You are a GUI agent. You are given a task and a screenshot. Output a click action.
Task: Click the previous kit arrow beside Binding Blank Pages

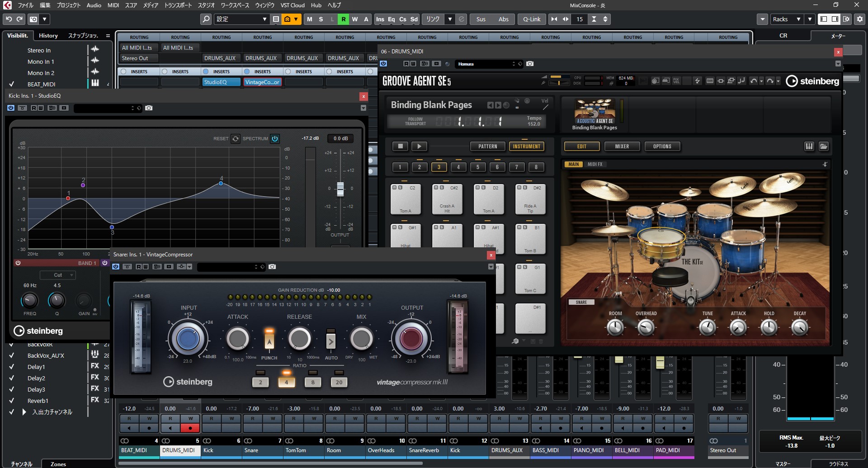490,105
